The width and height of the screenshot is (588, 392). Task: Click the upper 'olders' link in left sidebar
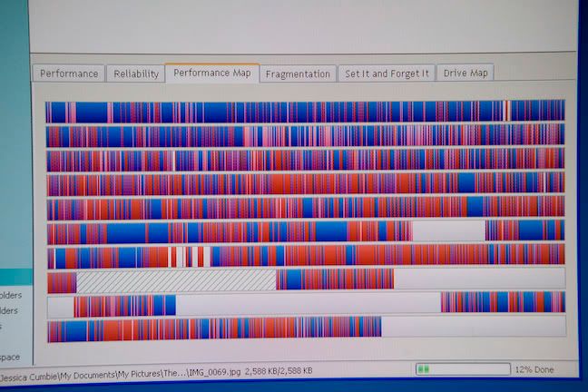pos(11,295)
